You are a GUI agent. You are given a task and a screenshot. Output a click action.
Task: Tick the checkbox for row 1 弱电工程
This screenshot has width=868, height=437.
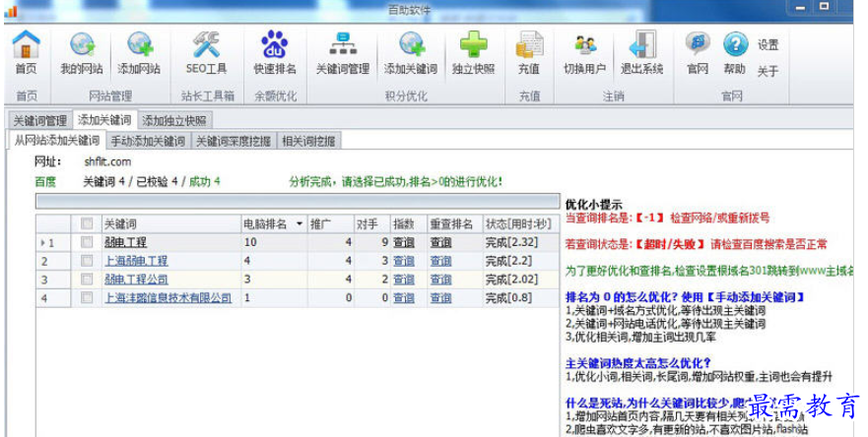pos(88,242)
